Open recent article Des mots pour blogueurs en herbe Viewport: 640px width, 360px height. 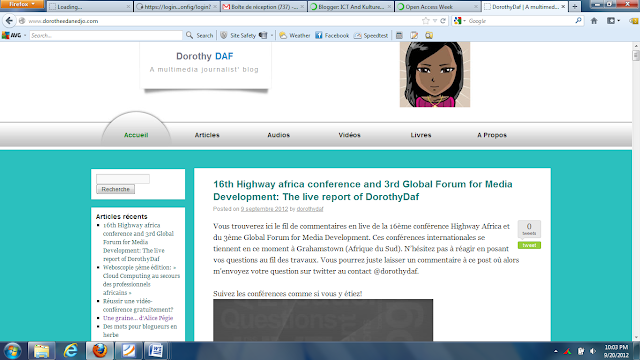pos(140,331)
